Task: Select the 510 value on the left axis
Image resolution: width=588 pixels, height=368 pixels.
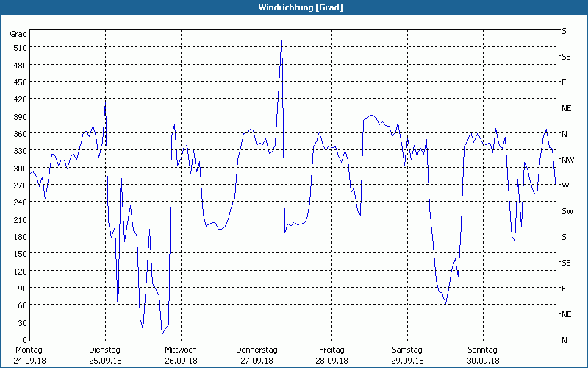Action: pos(21,48)
